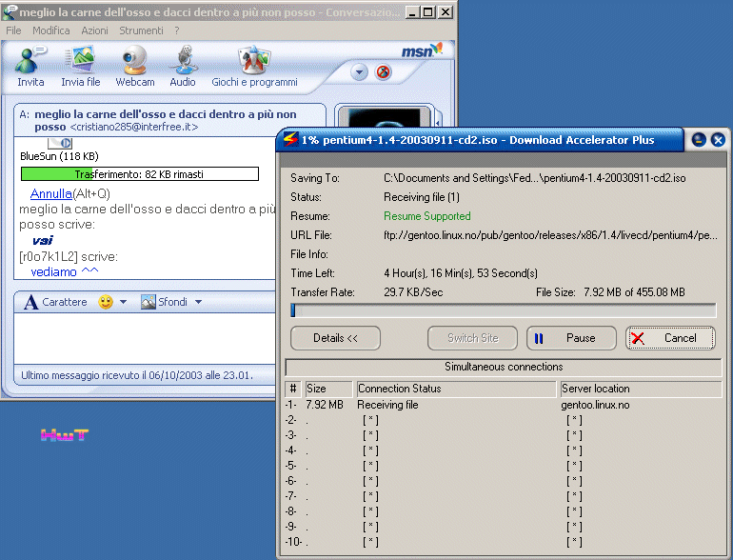The image size is (733, 560).
Task: Select connection row -5-
Action: (503, 466)
